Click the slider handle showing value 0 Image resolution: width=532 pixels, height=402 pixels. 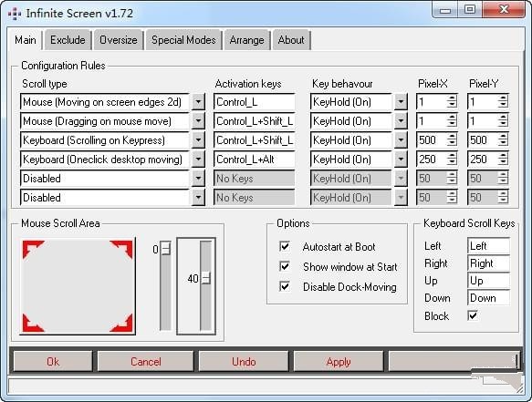(x=165, y=249)
